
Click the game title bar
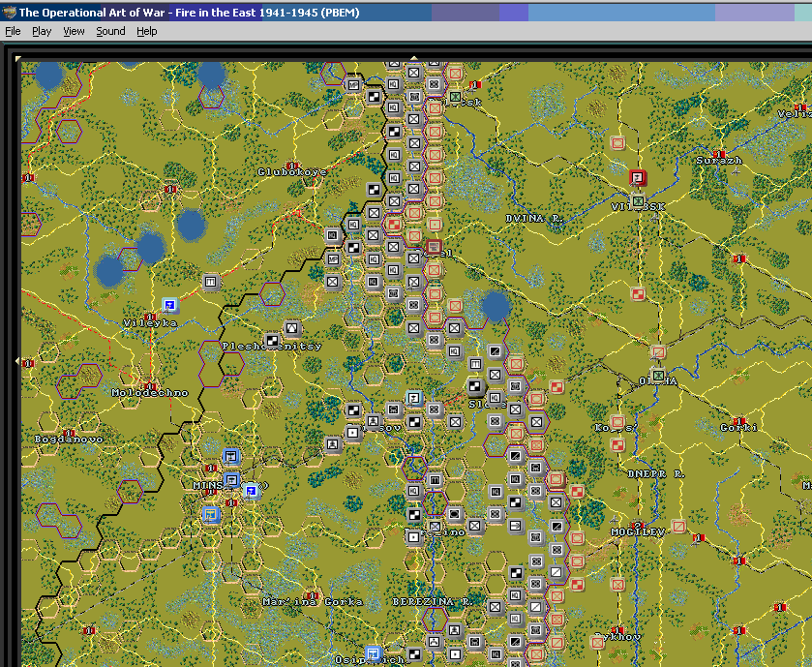(x=406, y=13)
